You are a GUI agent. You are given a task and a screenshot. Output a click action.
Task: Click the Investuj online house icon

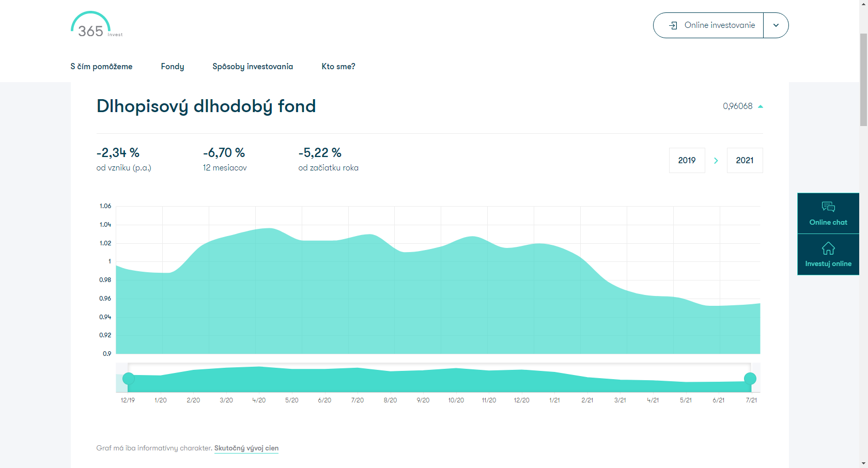(828, 248)
